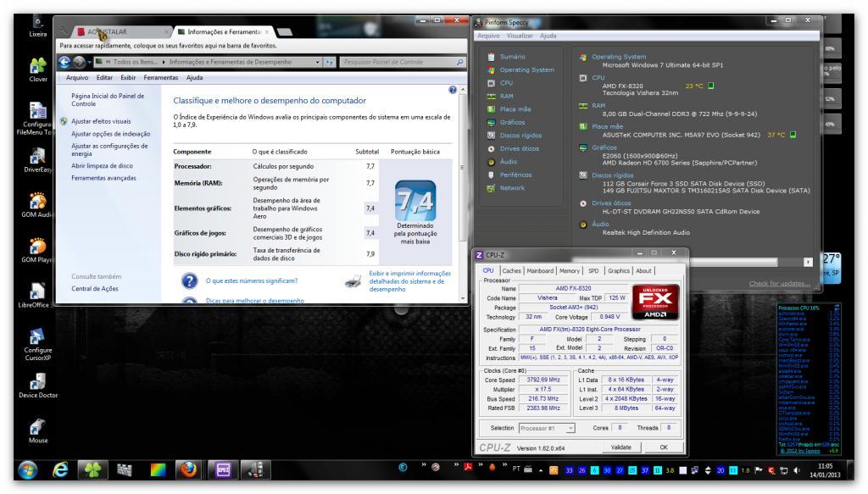Click the Discos rígidos heading in Speccy summary pane
Image resolution: width=868 pixels, height=494 pixels.
pyautogui.click(x=613, y=175)
